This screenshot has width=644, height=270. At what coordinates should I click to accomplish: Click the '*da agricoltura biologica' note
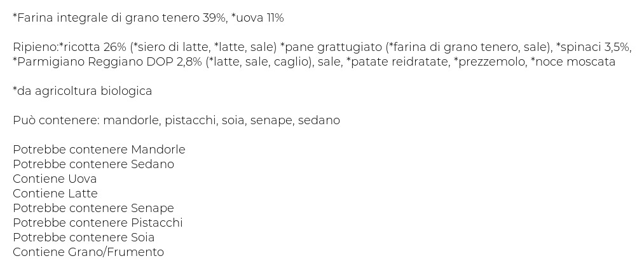click(82, 91)
